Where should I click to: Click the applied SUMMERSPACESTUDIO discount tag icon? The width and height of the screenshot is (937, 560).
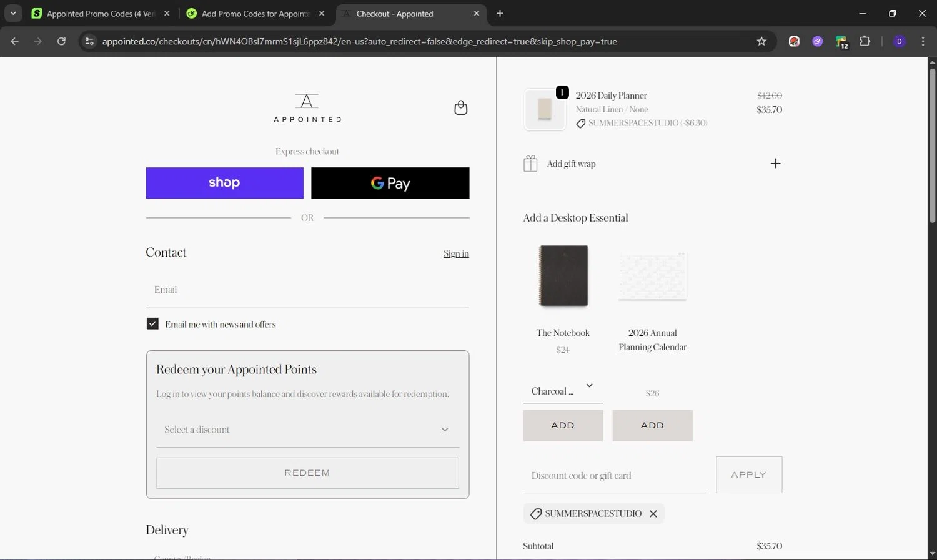tap(536, 514)
